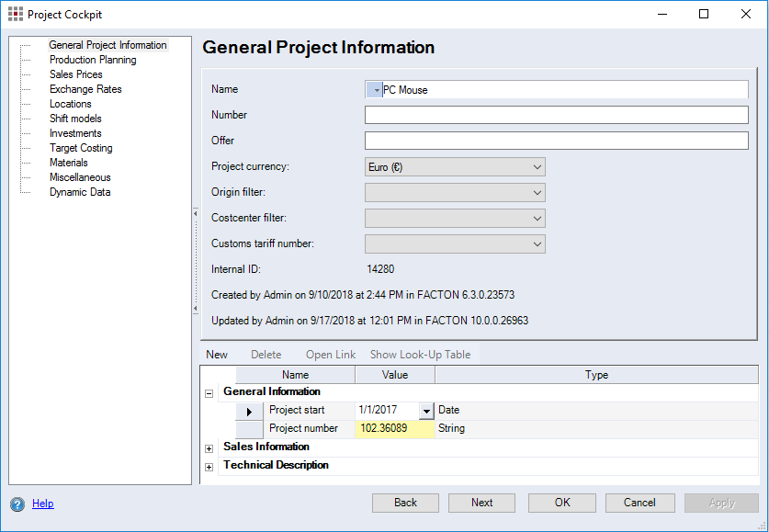The height and width of the screenshot is (532, 769).
Task: Click the Next button
Action: click(x=481, y=503)
